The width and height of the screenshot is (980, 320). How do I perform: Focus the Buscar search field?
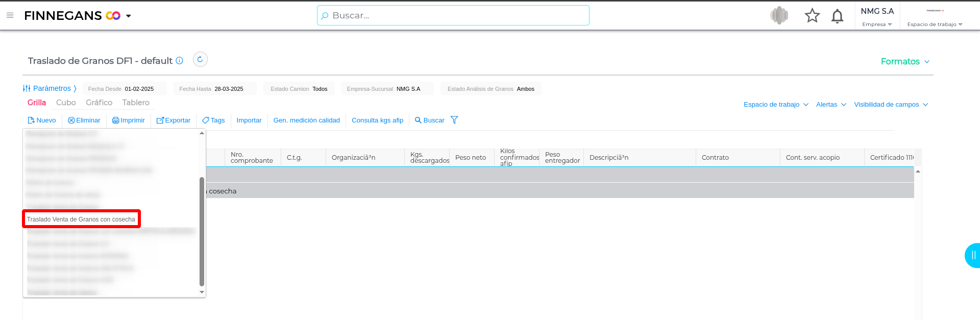point(453,15)
